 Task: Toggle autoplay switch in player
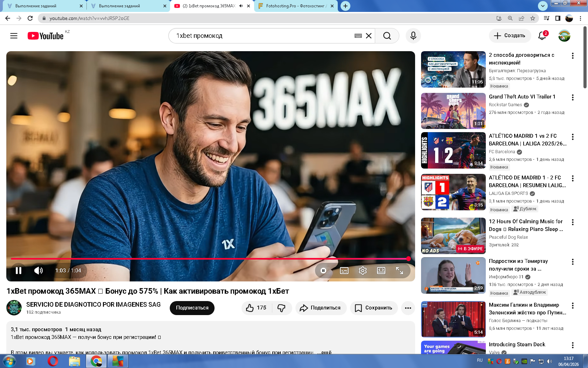click(x=323, y=271)
